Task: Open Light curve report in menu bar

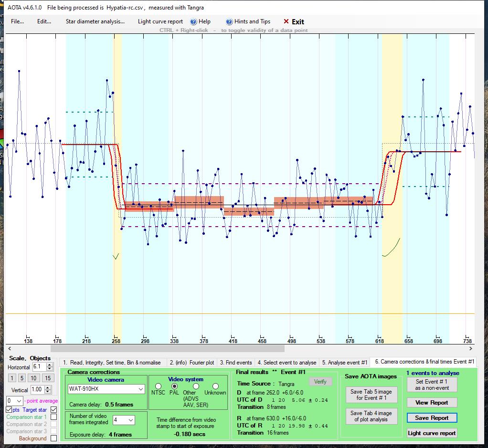Action: (160, 21)
